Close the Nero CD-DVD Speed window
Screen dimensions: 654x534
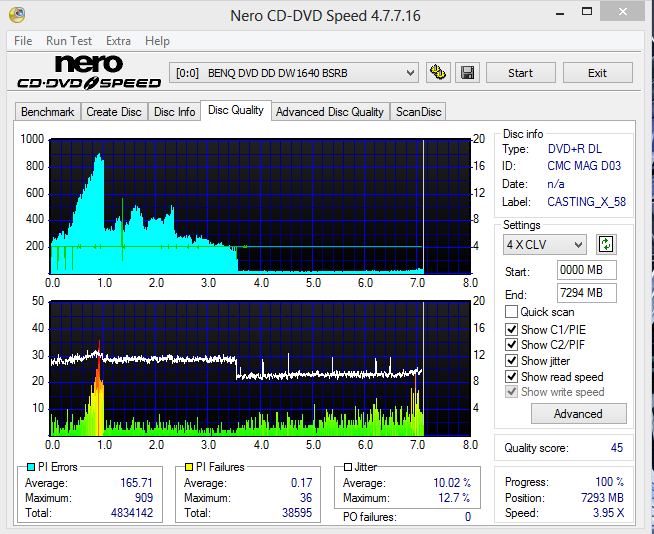point(622,12)
